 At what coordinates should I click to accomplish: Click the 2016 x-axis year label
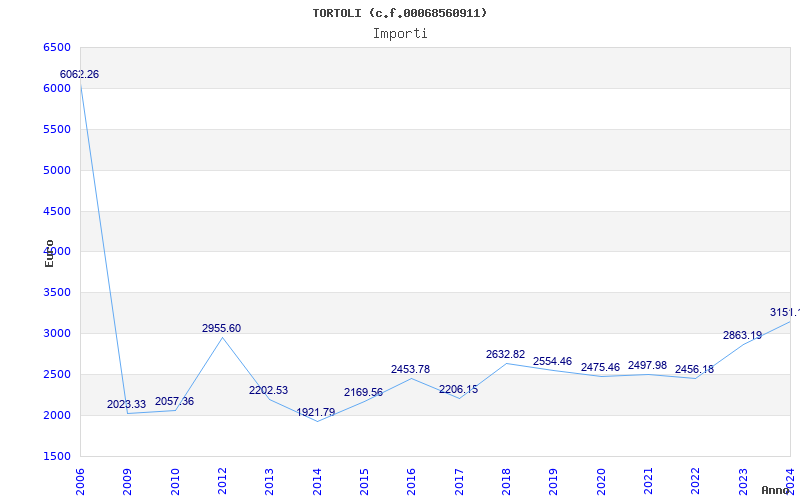click(x=411, y=482)
